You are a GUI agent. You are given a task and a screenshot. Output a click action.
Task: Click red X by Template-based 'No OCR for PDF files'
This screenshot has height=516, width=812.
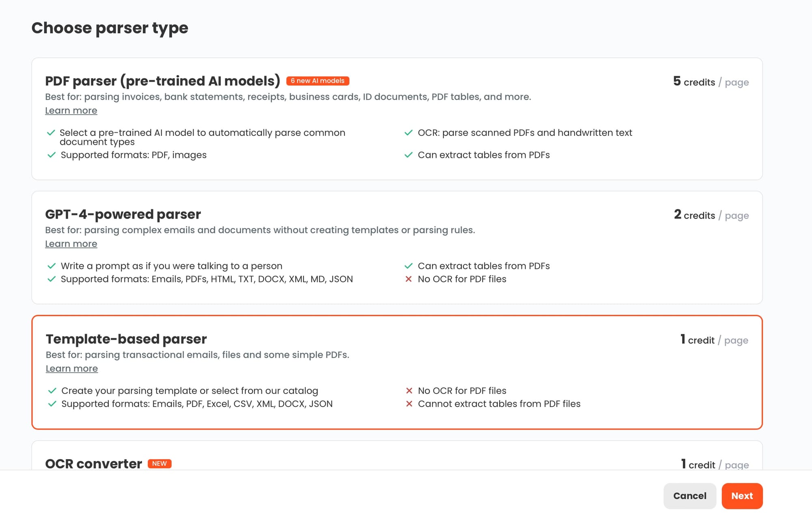click(x=409, y=391)
